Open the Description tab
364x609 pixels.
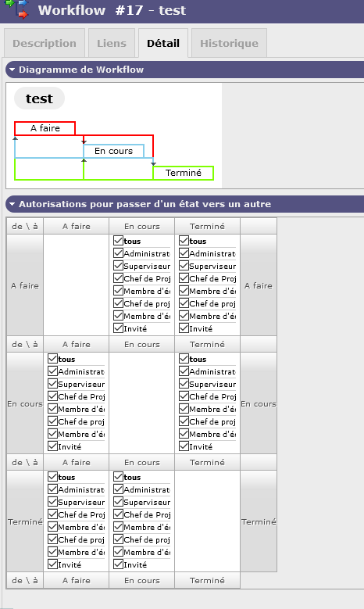click(x=45, y=43)
